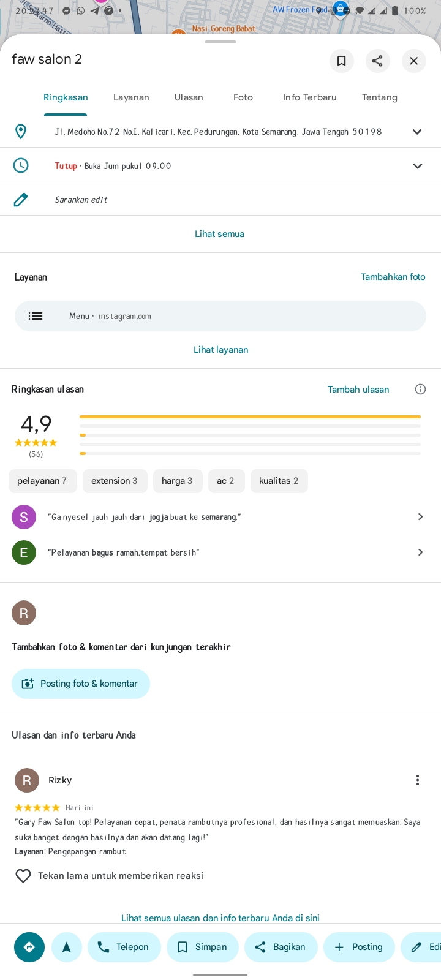Tap Posting foto & komentar button
441x980 pixels.
point(81,684)
